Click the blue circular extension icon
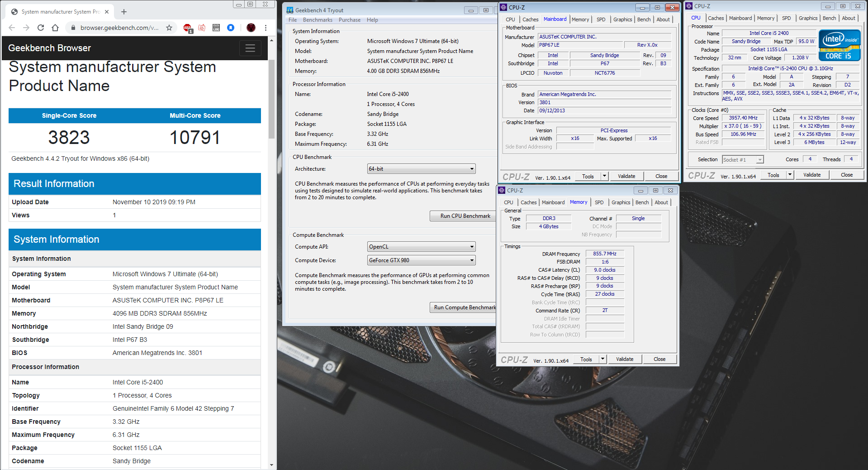 click(x=231, y=28)
